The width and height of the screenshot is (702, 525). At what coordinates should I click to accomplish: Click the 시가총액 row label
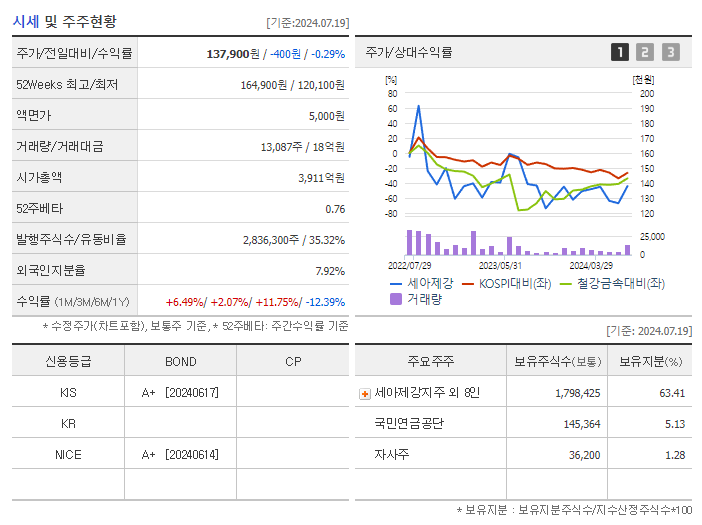[x=39, y=178]
